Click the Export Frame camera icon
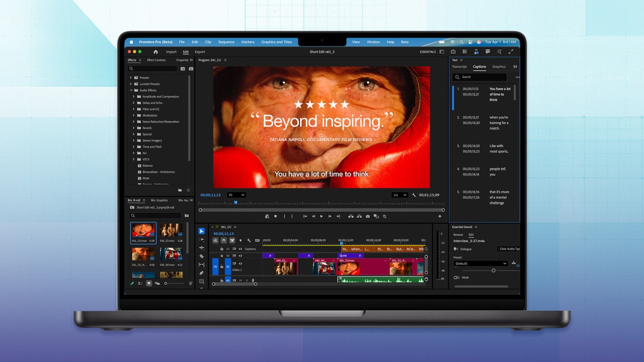 [x=367, y=216]
